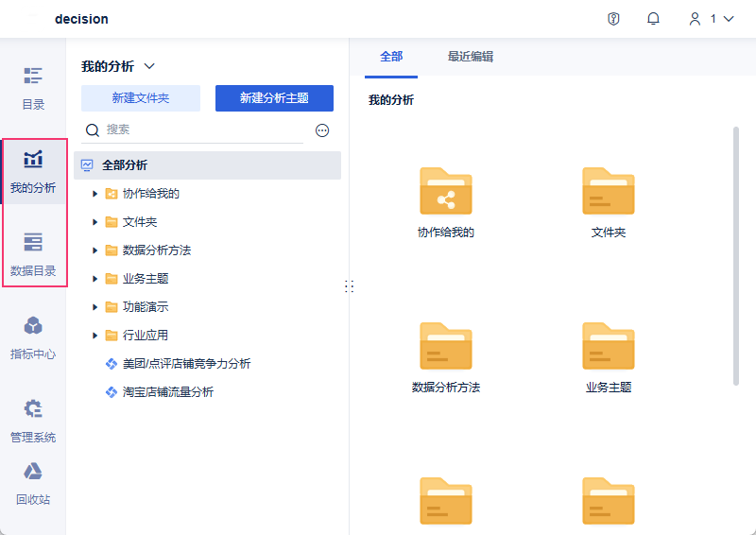This screenshot has width=756, height=535.
Task: Click the shared folder icon beside 协作给我的 in the tree
Action: (x=112, y=194)
